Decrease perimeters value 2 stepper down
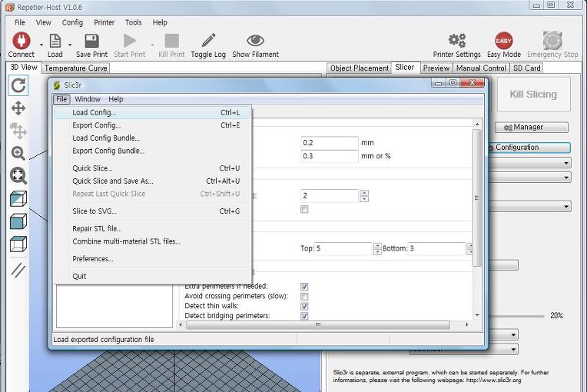Image resolution: width=587 pixels, height=392 pixels. 364,199
